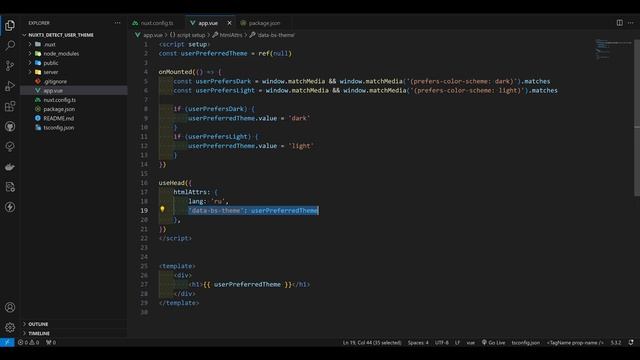
Task: Click the onMounted call on line 4
Action: (176, 72)
